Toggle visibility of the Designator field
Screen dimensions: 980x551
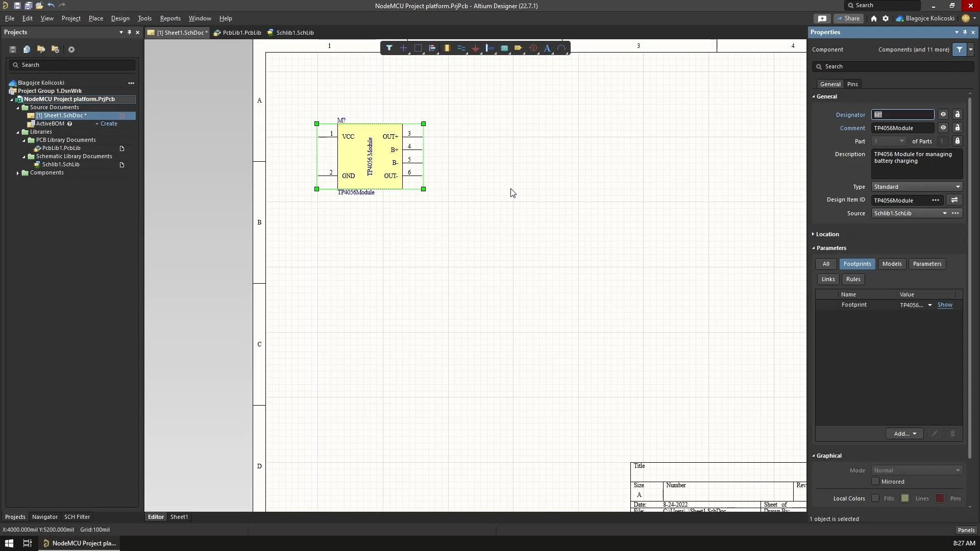pos(944,114)
